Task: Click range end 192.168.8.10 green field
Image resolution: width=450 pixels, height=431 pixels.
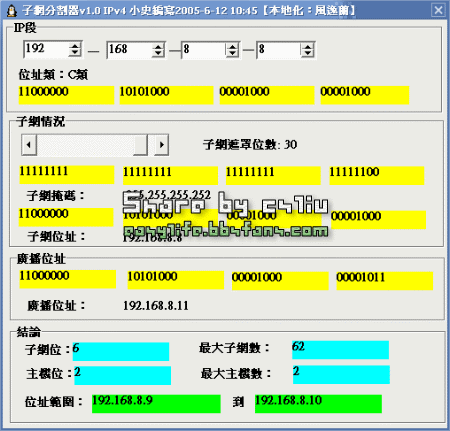Action: tap(318, 404)
